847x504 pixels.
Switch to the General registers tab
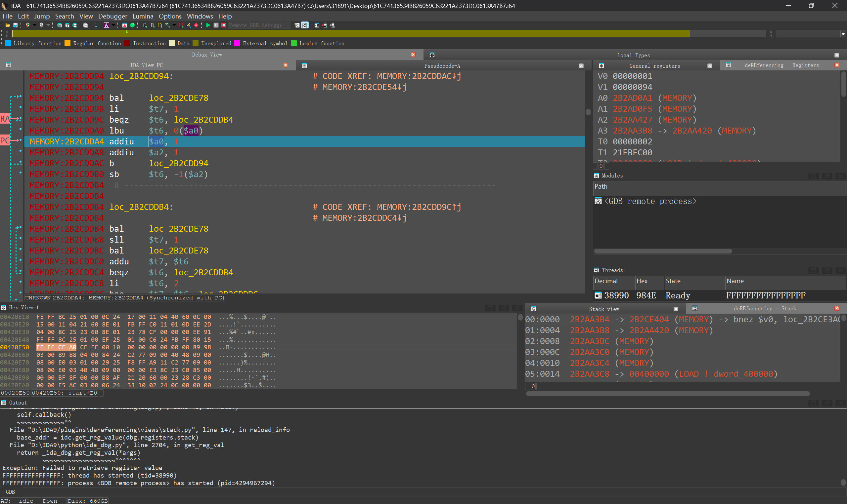coord(654,66)
